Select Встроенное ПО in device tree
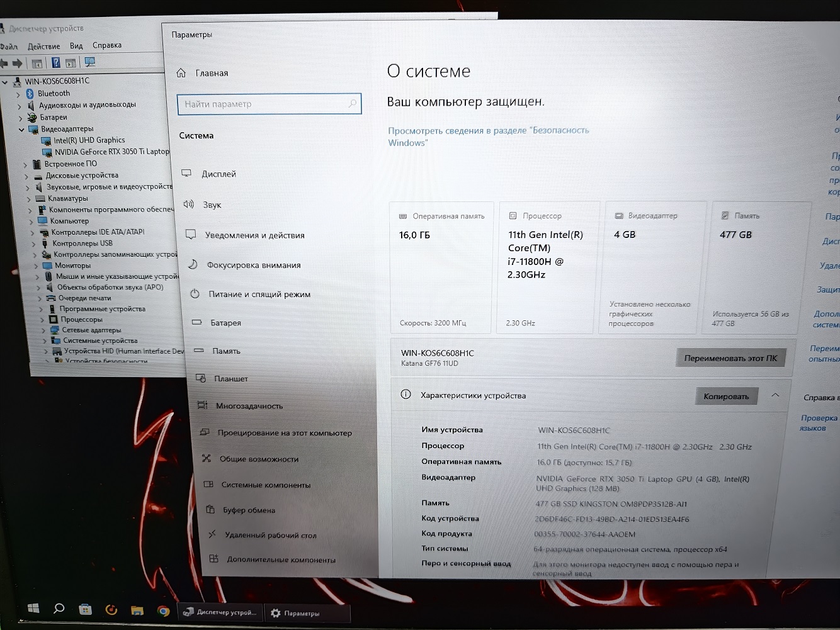The image size is (840, 630). pos(71,164)
